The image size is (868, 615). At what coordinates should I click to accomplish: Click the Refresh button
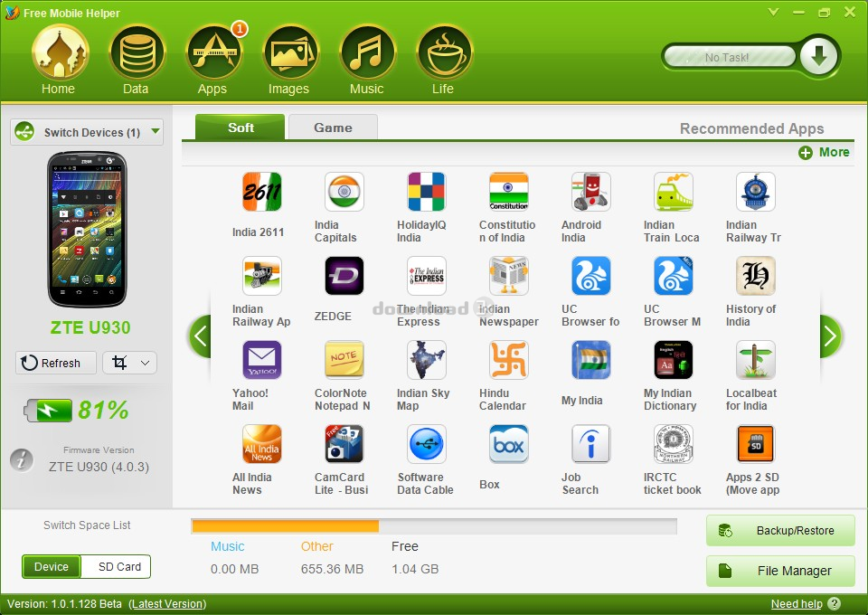56,364
